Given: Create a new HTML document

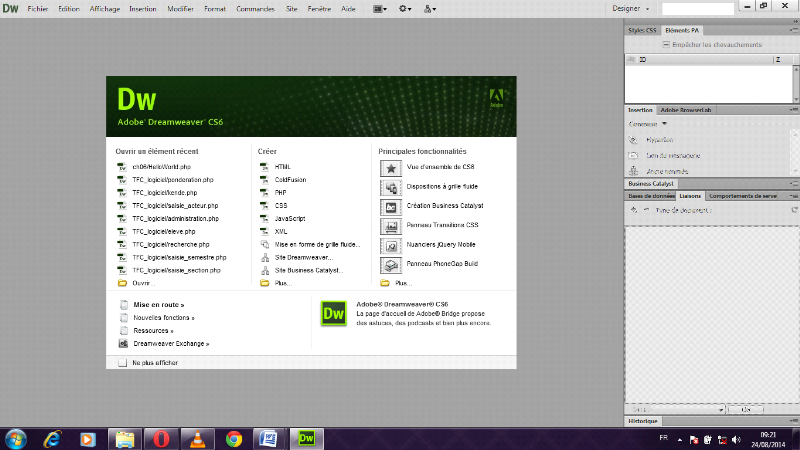Looking at the screenshot, I should 282,166.
